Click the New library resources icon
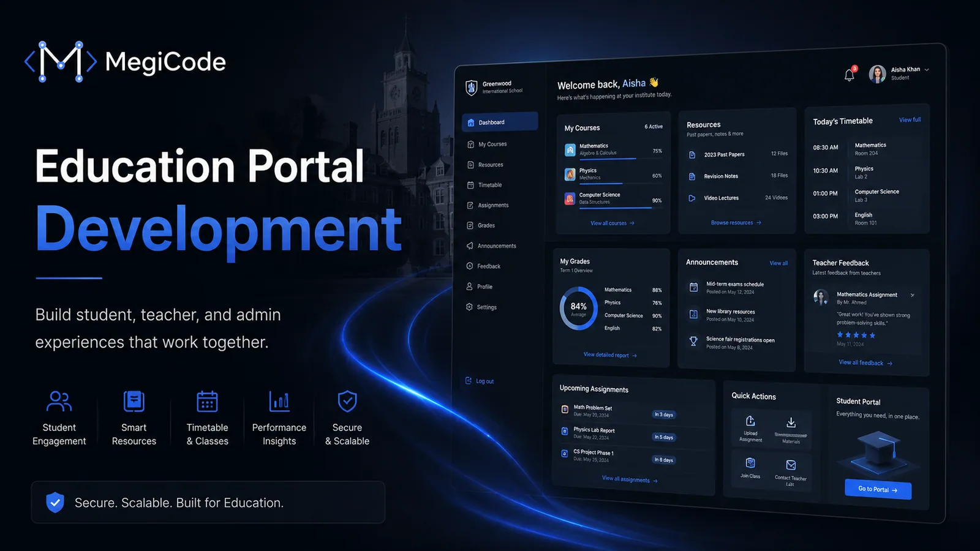This screenshot has width=980, height=551. pos(694,314)
